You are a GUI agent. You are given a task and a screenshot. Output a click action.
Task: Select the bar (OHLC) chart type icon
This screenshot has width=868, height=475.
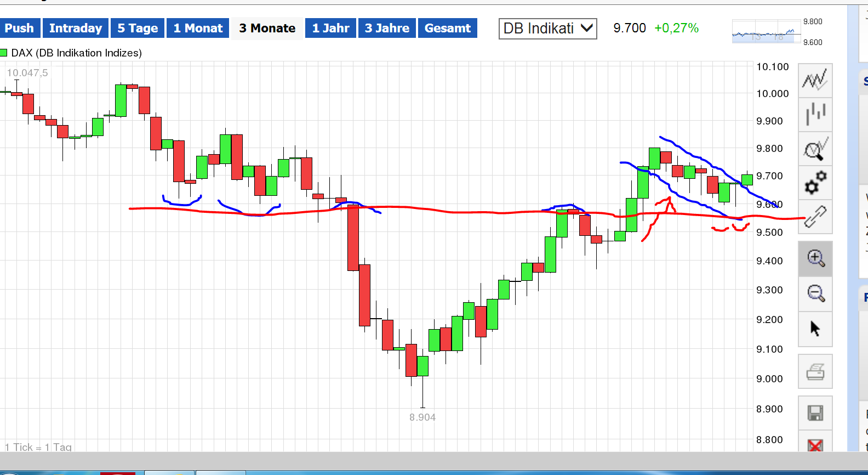[815, 114]
